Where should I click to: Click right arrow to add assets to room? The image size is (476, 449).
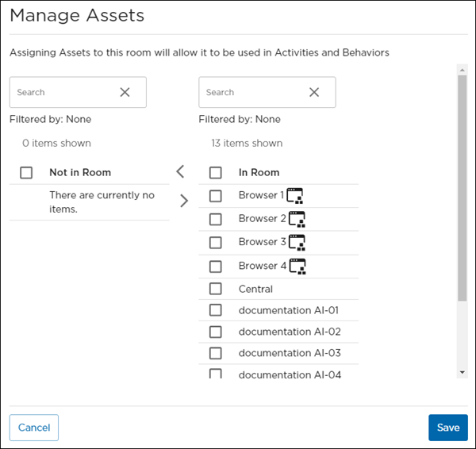click(184, 201)
